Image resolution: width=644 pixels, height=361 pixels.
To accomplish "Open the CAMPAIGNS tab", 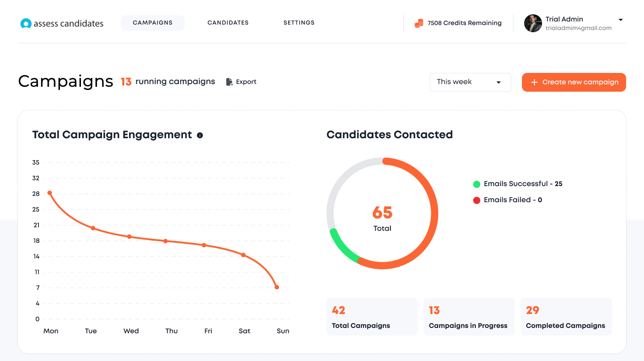I will (x=153, y=23).
